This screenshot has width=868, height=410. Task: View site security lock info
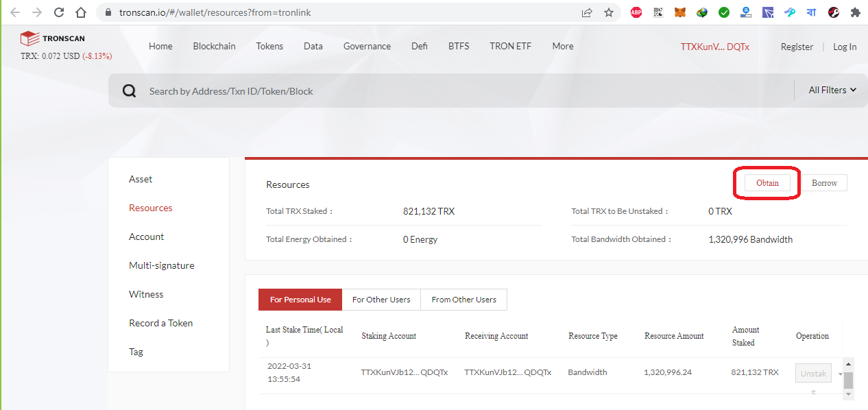click(x=108, y=12)
